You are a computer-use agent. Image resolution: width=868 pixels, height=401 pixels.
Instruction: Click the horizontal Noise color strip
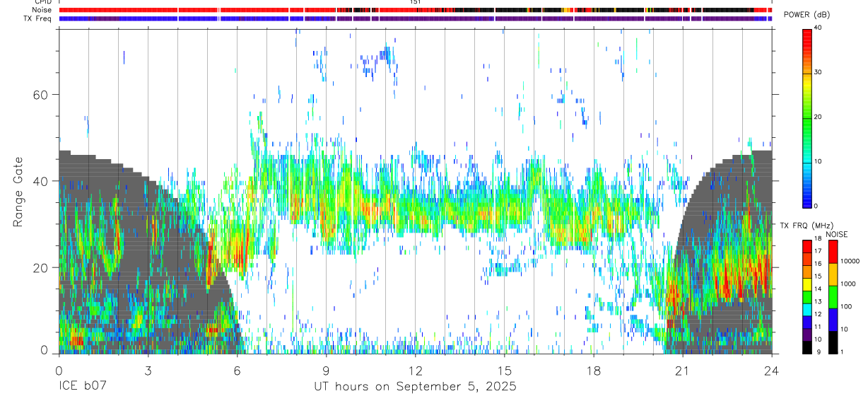415,10
